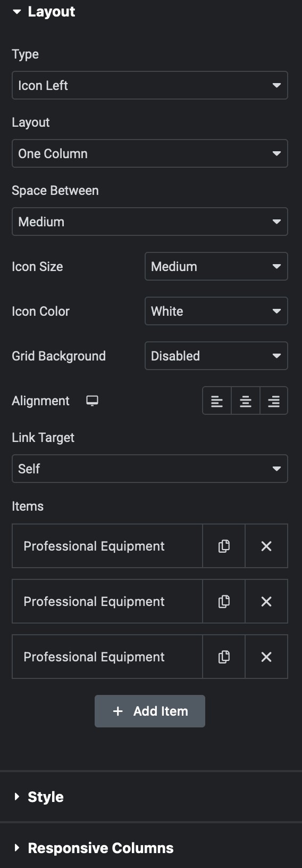
Task: Delete the third Professional Equipment item
Action: click(x=266, y=657)
